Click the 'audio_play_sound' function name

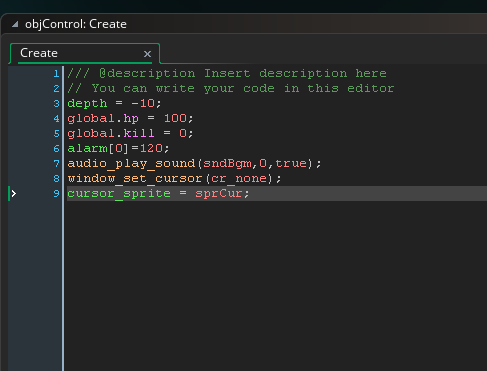tap(131, 164)
